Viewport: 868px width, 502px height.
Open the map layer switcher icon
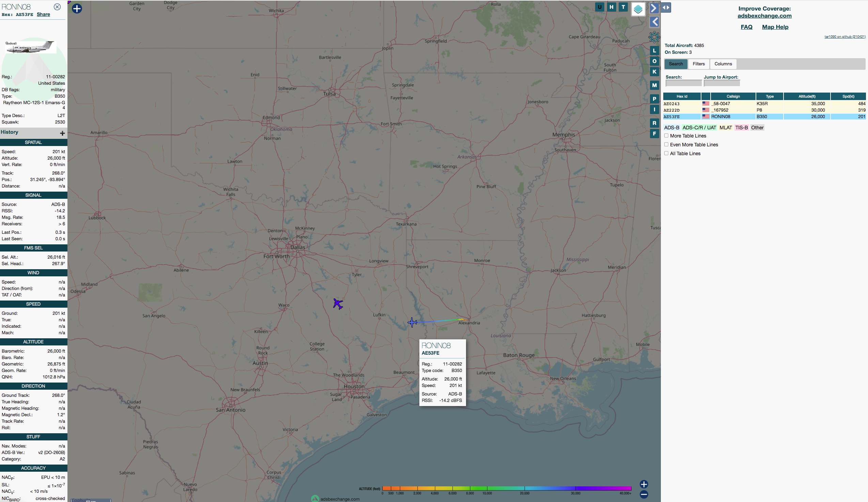638,9
